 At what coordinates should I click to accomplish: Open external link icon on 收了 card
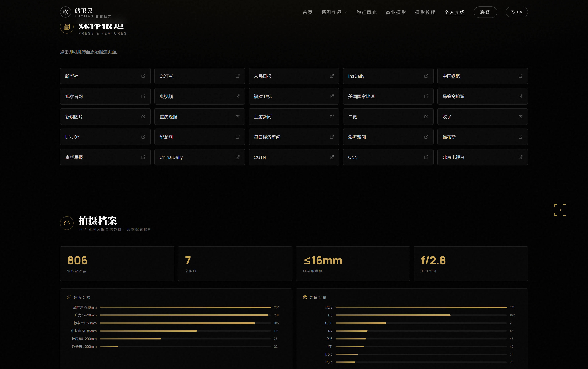pyautogui.click(x=521, y=117)
